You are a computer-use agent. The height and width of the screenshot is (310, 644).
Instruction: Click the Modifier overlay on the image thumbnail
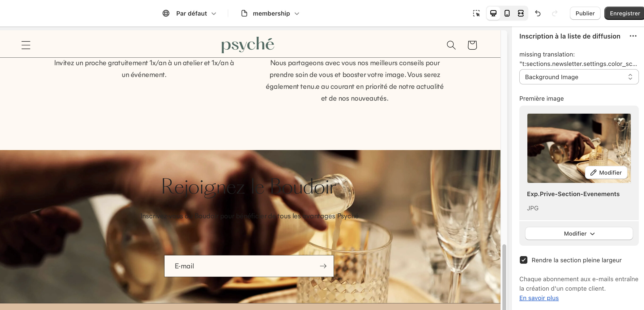point(606,172)
